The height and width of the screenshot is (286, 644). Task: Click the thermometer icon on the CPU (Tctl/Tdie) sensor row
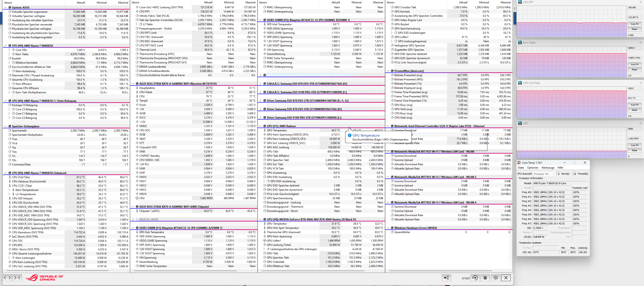10,177
